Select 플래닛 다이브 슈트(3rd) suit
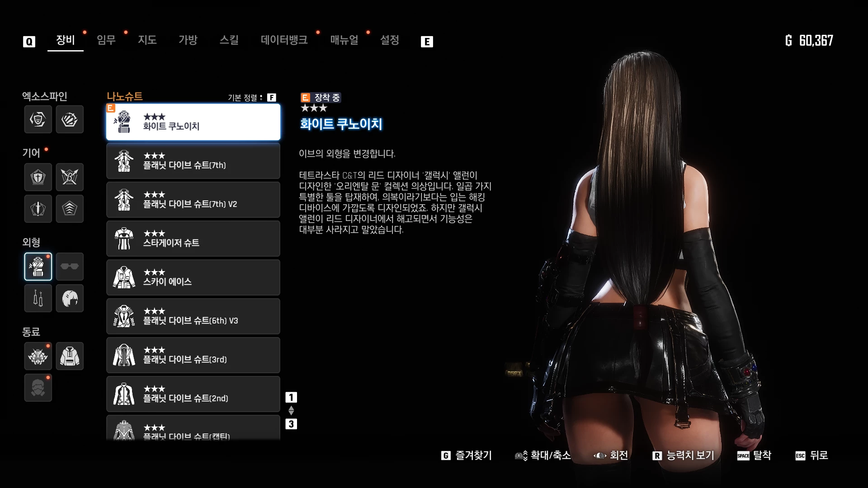This screenshot has width=868, height=488. click(x=193, y=355)
